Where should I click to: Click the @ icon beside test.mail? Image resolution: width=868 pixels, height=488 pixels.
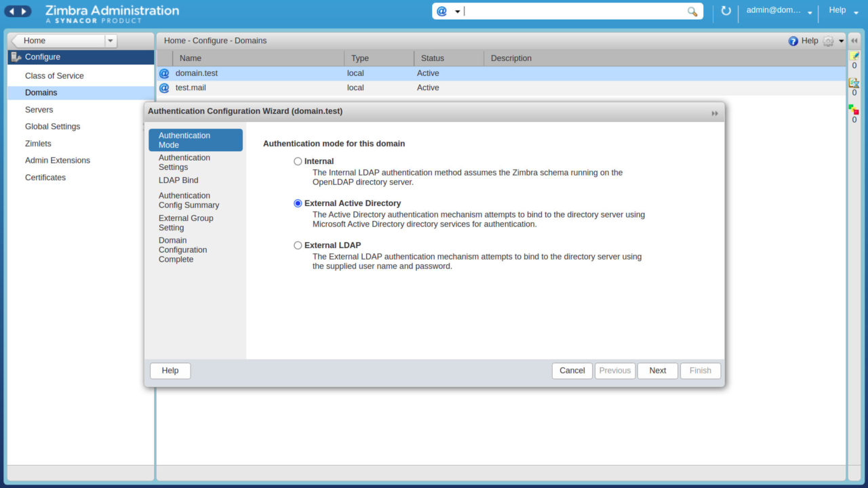coord(163,87)
